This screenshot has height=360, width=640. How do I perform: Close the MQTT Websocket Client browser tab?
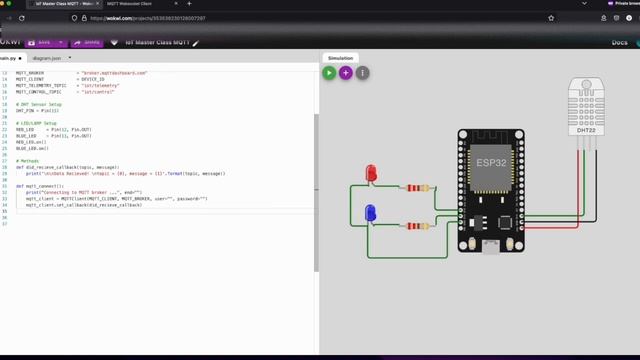(176, 3)
